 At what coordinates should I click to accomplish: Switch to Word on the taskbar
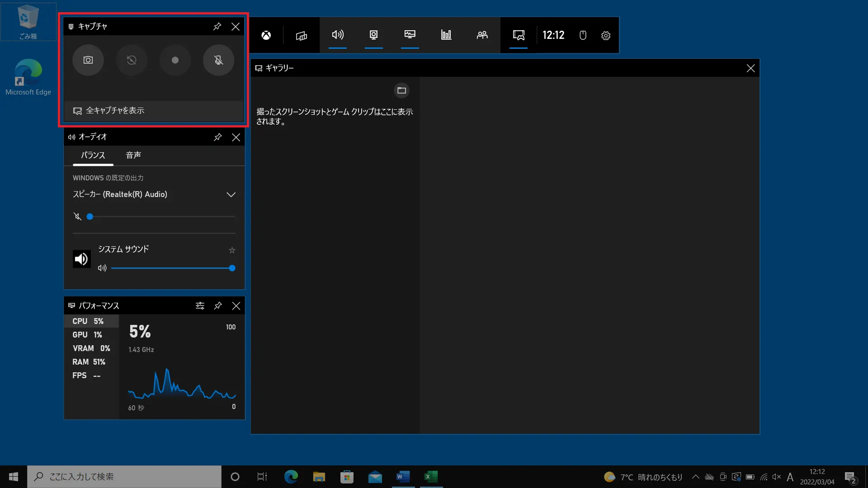[x=403, y=477]
